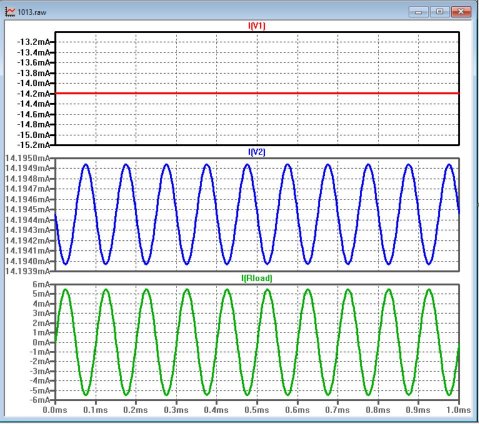Minimize the 1013.raw plot window
479x424 pixels.
point(418,12)
